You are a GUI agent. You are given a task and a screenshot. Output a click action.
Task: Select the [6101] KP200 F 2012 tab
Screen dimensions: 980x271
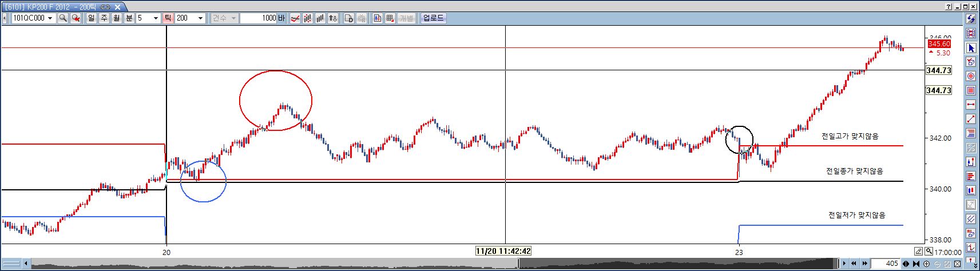click(63, 7)
